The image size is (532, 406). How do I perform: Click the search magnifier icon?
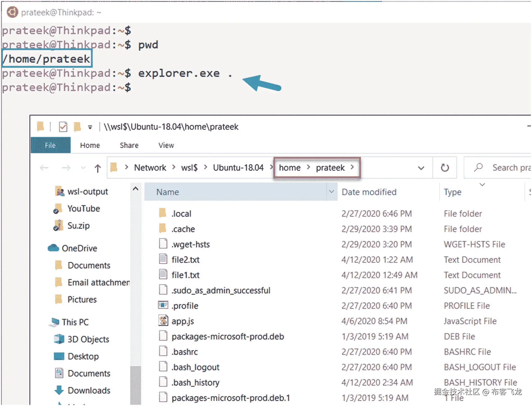pos(478,168)
